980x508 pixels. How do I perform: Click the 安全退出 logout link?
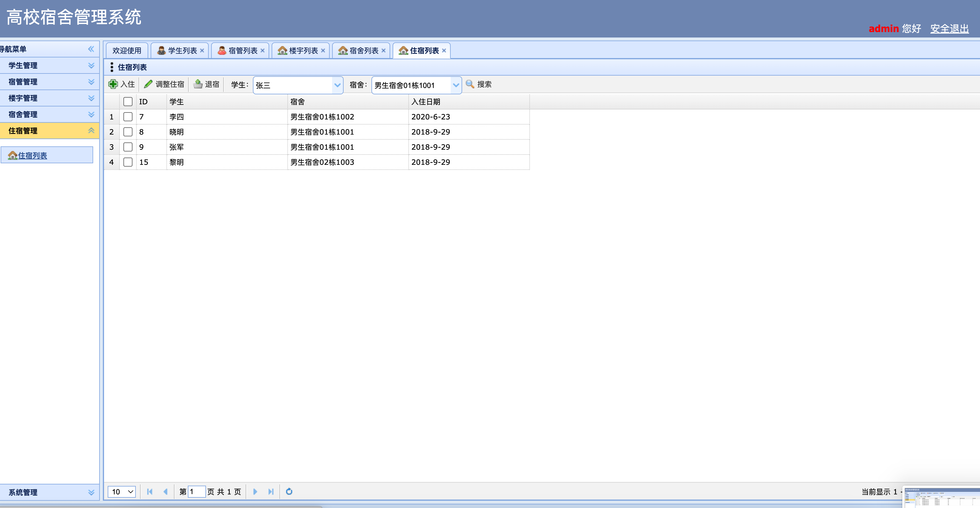pyautogui.click(x=949, y=28)
